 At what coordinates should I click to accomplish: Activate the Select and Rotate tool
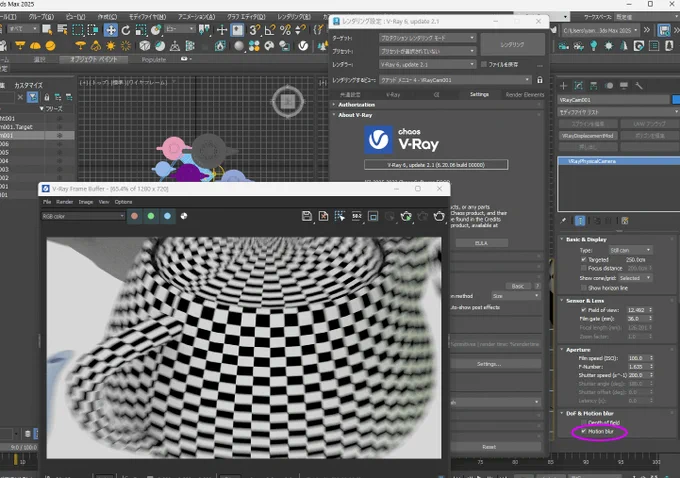(126, 30)
